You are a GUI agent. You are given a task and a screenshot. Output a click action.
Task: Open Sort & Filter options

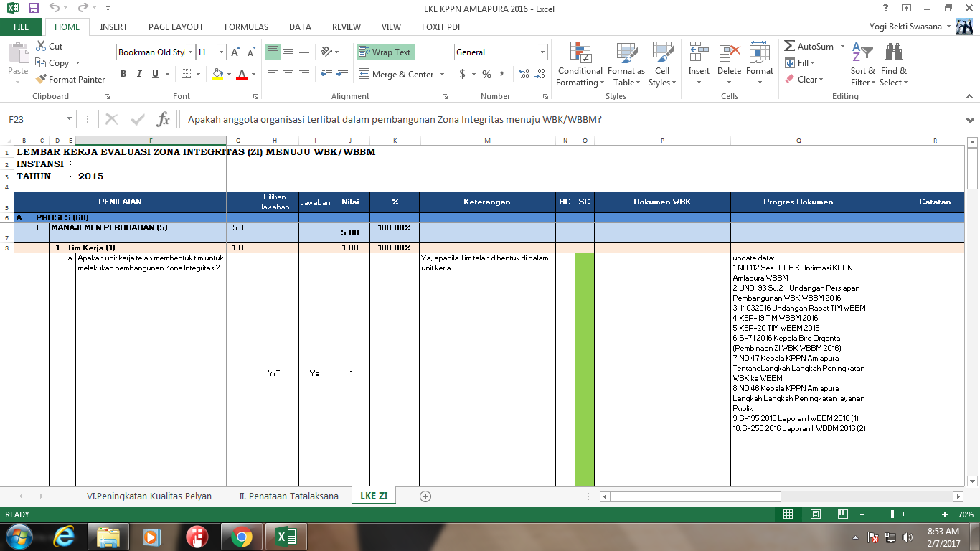click(862, 64)
